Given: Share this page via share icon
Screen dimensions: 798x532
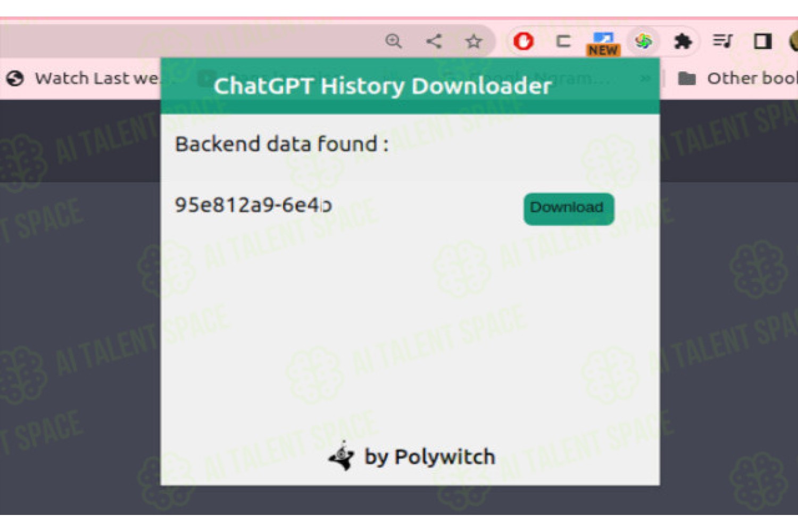Looking at the screenshot, I should pyautogui.click(x=434, y=41).
